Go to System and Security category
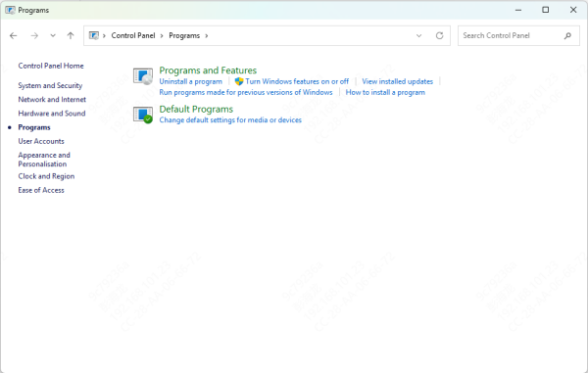The width and height of the screenshot is (588, 373). tap(50, 86)
